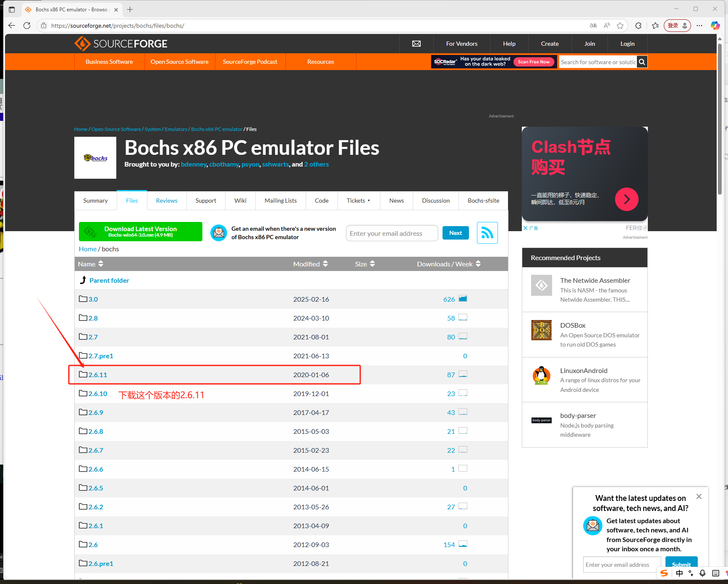Switch to the Summary tab
Viewport: 728px width, 584px height.
95,201
